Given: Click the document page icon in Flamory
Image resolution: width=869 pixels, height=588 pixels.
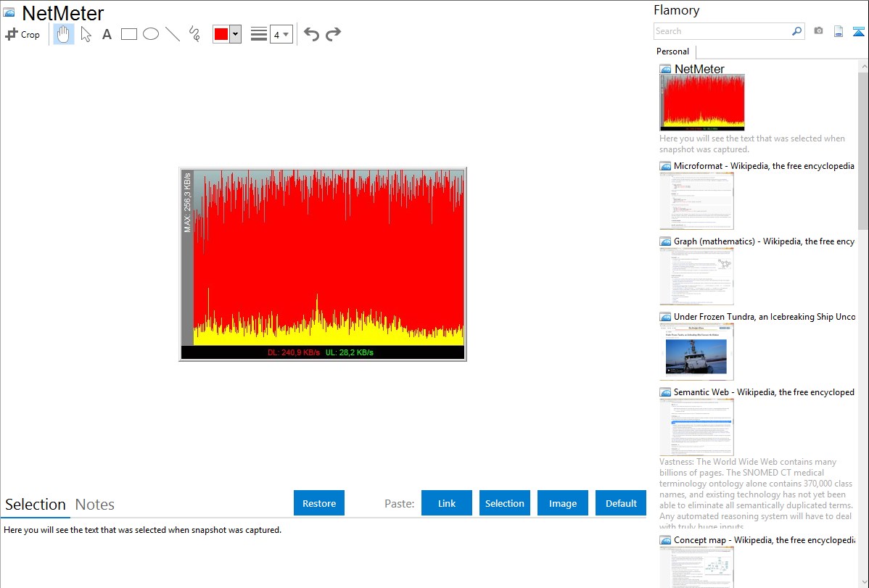Looking at the screenshot, I should click(x=839, y=31).
